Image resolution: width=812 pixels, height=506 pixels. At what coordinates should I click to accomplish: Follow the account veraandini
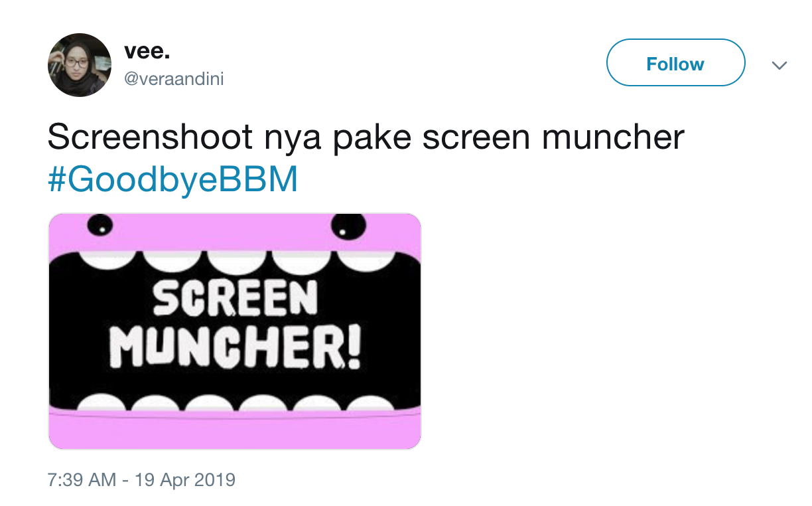click(675, 62)
